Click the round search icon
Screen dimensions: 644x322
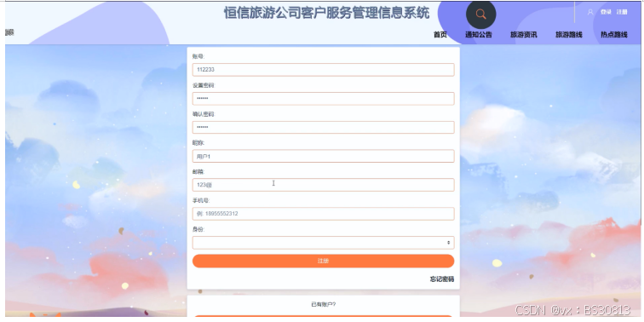click(481, 14)
